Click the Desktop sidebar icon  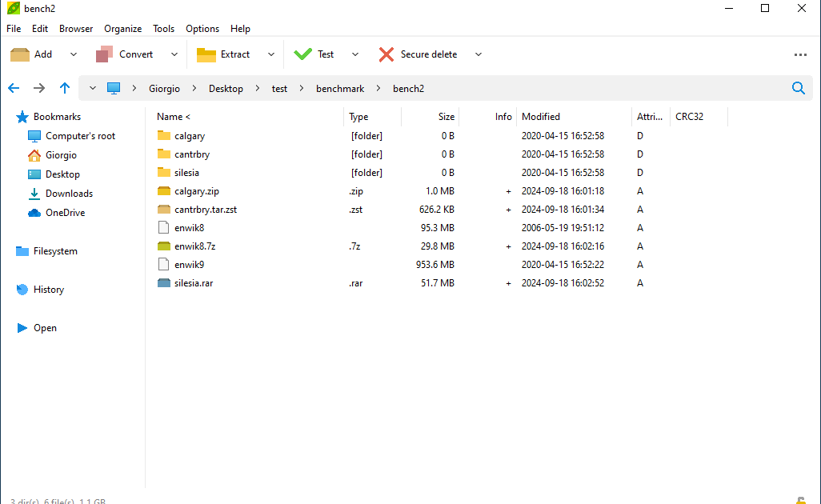pos(34,174)
